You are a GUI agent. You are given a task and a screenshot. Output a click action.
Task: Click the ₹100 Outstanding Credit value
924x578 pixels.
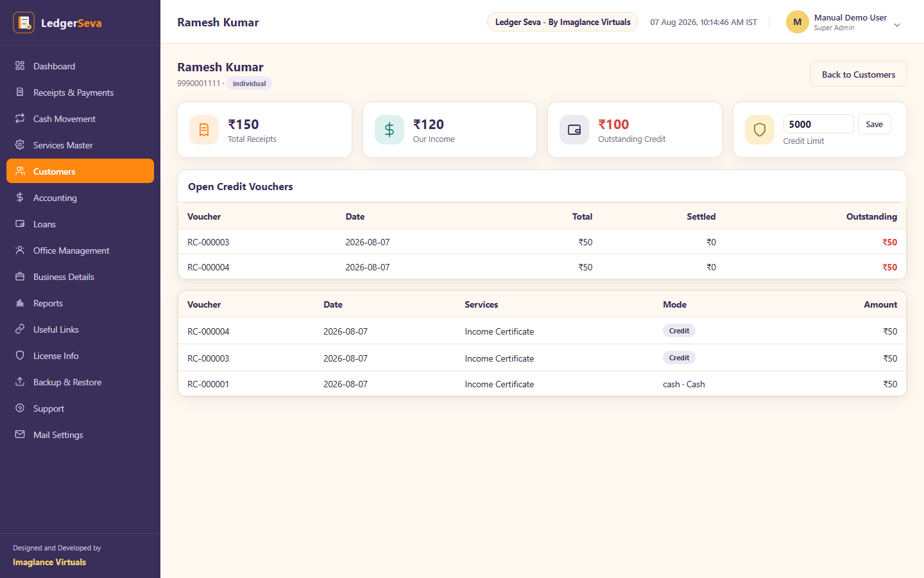tap(613, 124)
